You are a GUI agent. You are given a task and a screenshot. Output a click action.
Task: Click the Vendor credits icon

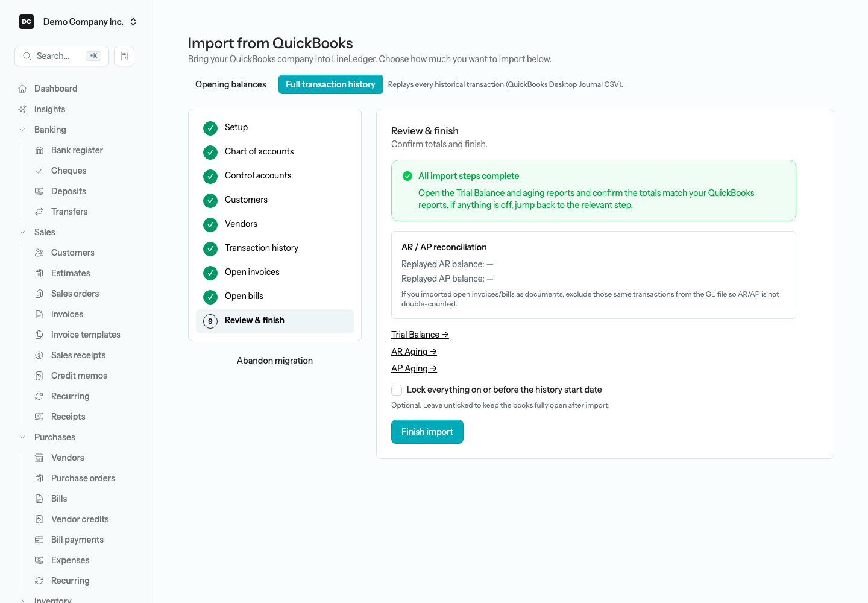pos(39,519)
